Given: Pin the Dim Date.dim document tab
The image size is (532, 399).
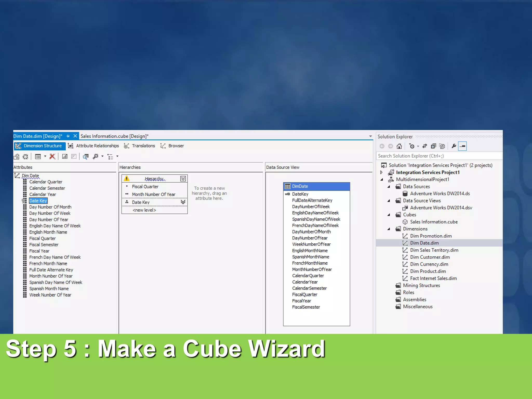Looking at the screenshot, I should click(x=68, y=136).
